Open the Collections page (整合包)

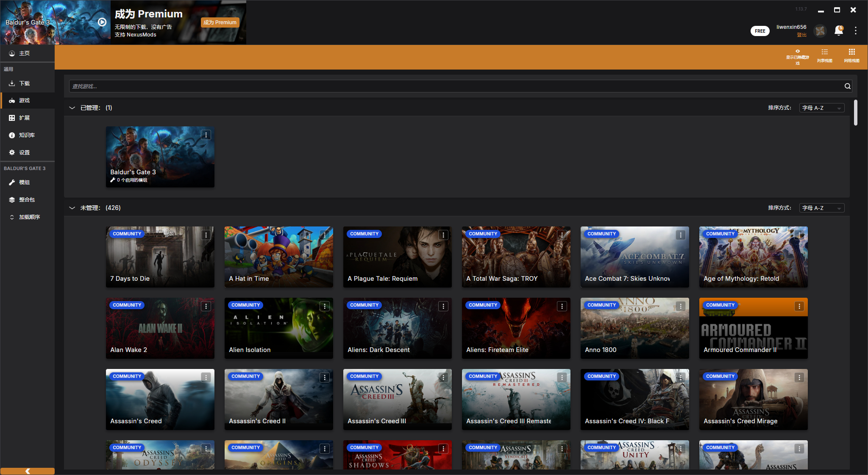click(x=27, y=200)
